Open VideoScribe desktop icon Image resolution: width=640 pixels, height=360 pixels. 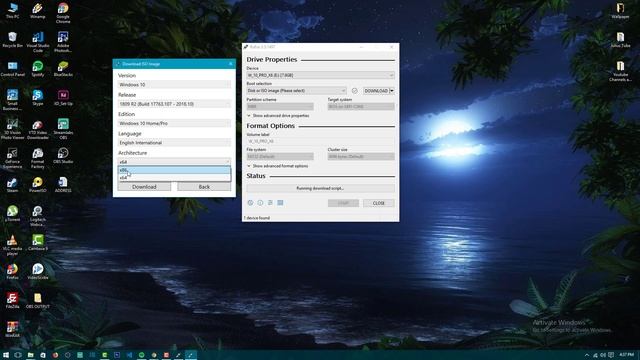(38, 272)
